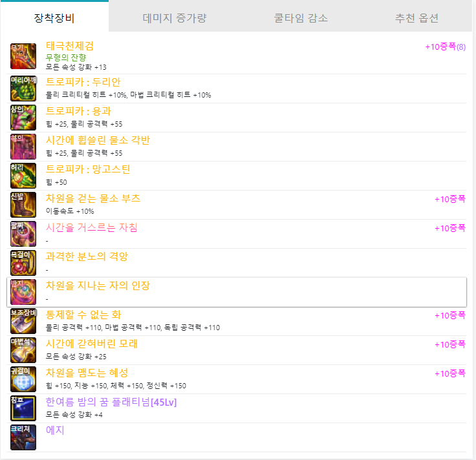Image resolution: width=476 pixels, height=460 pixels.
Task: Click the 반지 ring icon
Action: (x=23, y=292)
